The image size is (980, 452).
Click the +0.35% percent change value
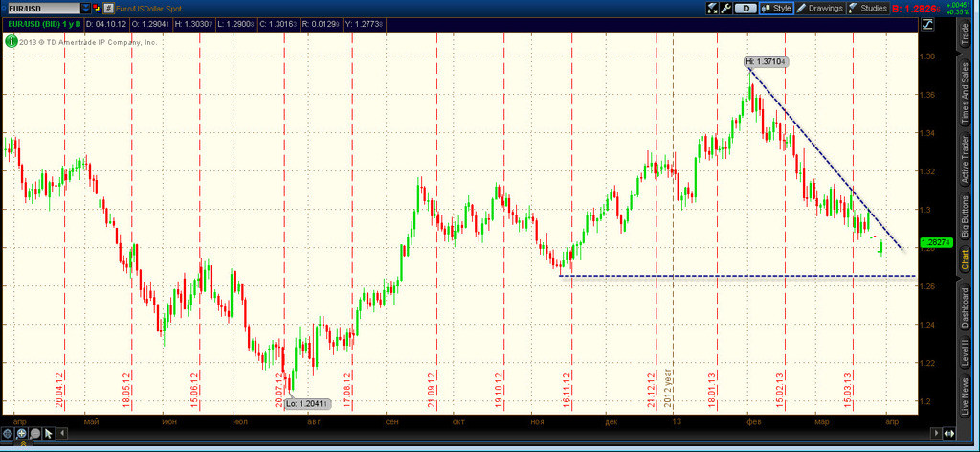tap(957, 11)
